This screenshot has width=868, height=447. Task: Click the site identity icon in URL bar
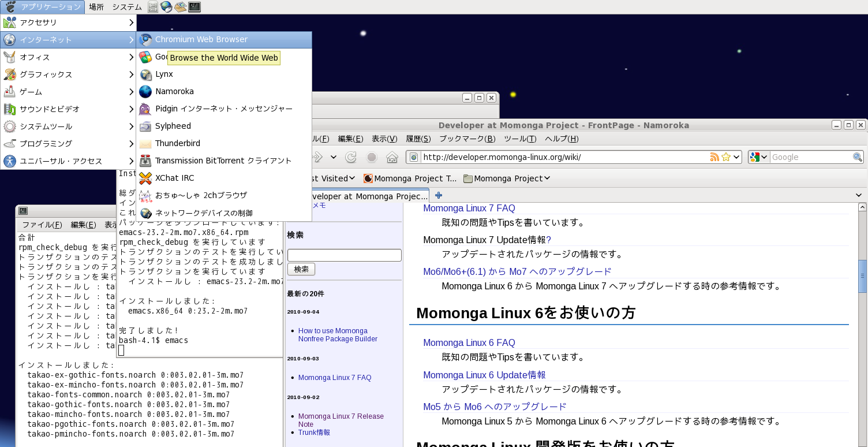tap(414, 157)
